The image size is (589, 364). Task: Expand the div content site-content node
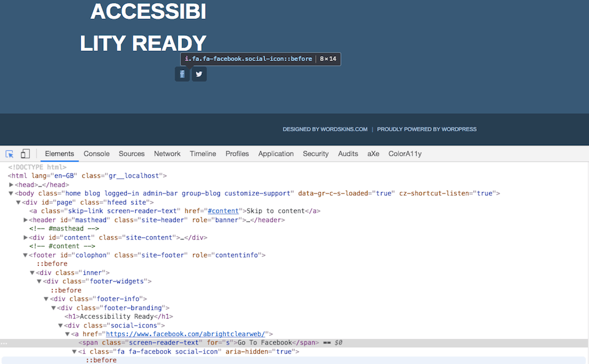[x=25, y=237]
